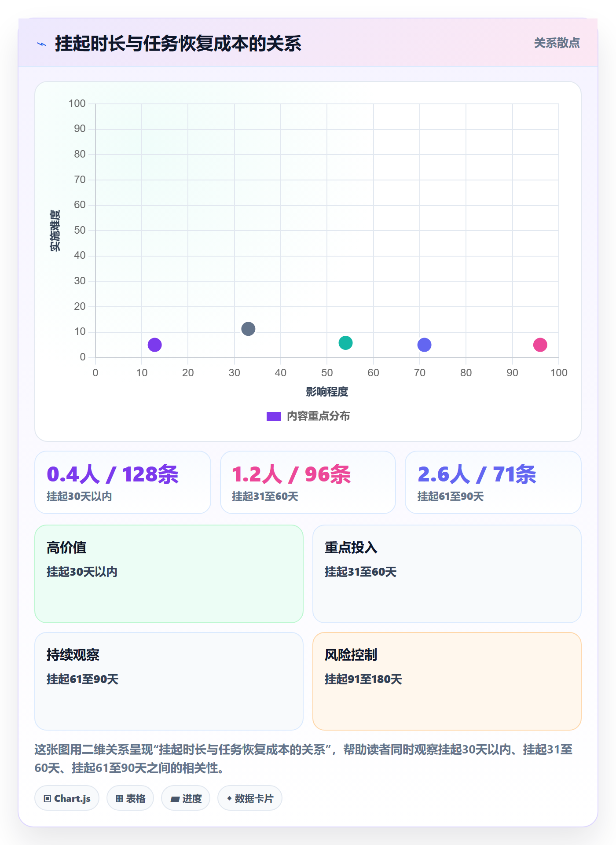
Task: Select the 风险控制 quadrant card
Action: point(447,681)
